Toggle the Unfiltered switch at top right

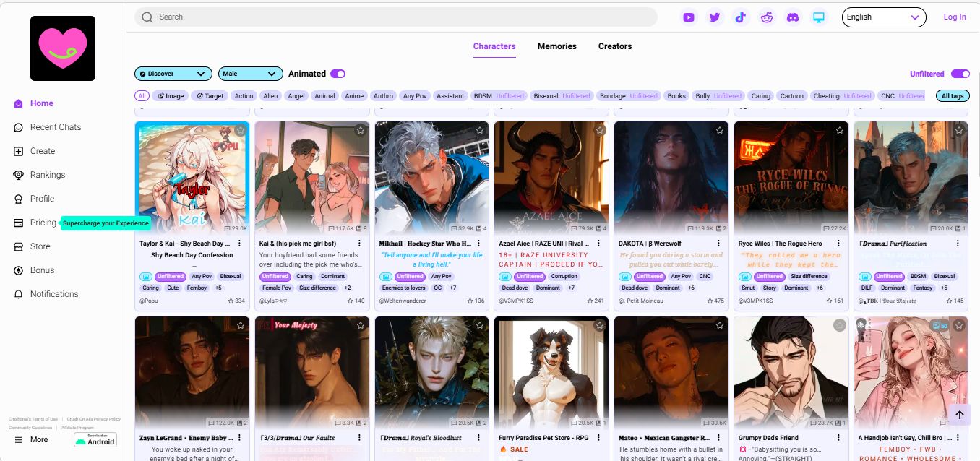pyautogui.click(x=960, y=74)
